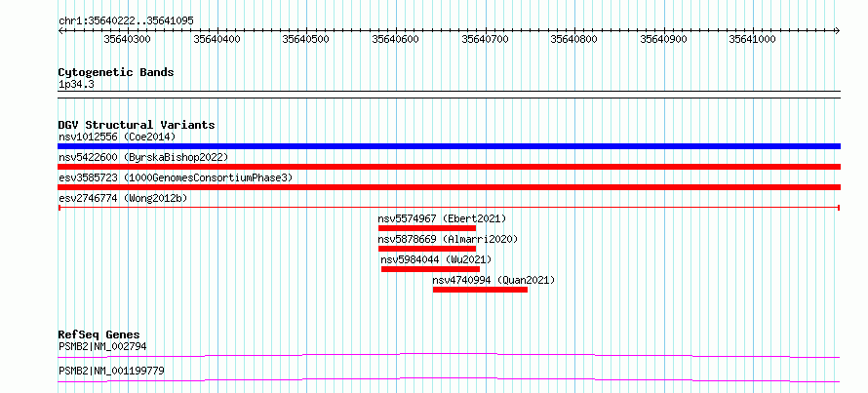Click ruler position 35640600

(x=396, y=39)
